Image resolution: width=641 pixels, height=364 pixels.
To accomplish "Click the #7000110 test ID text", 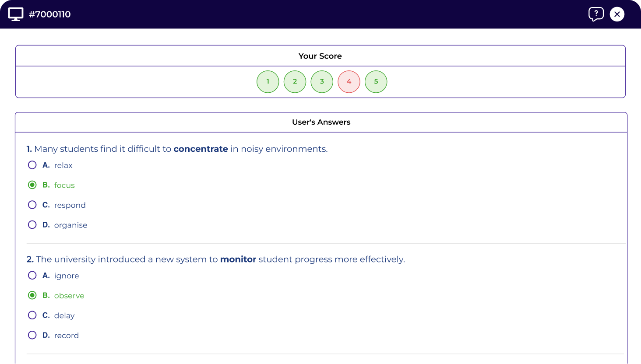I will tap(50, 14).
